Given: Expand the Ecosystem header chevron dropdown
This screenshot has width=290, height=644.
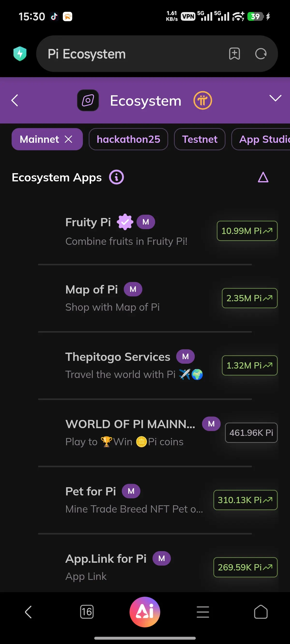Looking at the screenshot, I should coord(275,98).
